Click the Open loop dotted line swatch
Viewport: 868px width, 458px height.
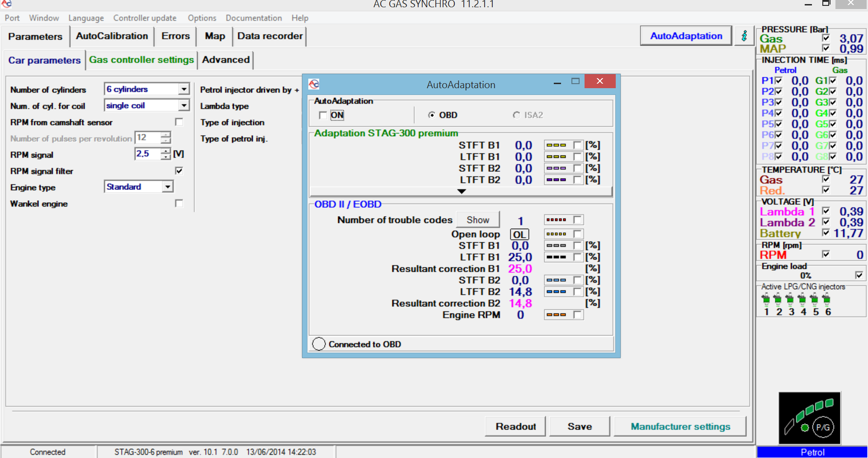[x=557, y=234]
